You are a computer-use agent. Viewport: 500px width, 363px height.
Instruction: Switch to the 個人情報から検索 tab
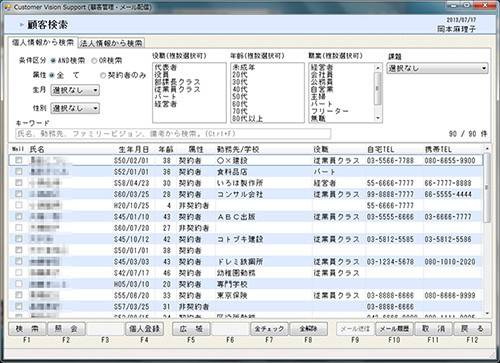pyautogui.click(x=43, y=43)
